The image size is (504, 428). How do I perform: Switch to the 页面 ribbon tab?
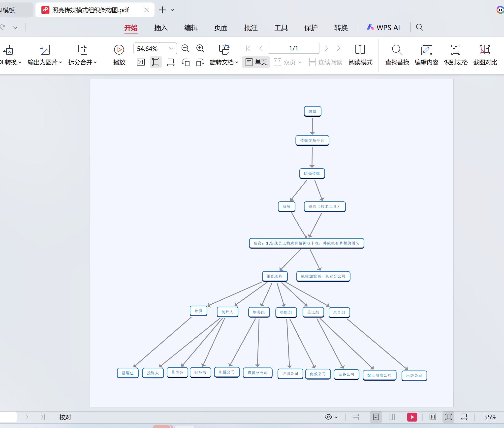pyautogui.click(x=221, y=28)
